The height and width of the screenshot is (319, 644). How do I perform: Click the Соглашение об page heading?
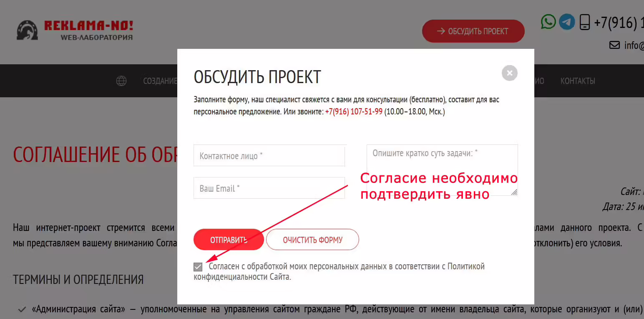(x=95, y=154)
